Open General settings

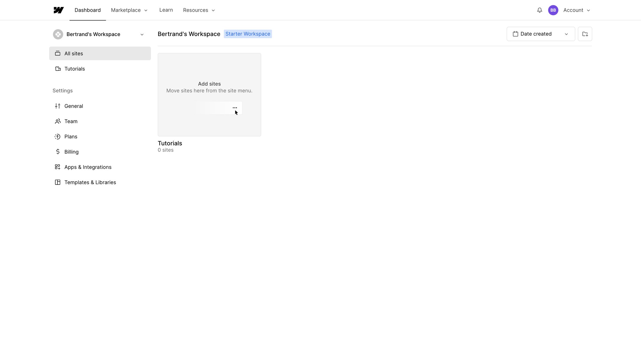[100, 106]
